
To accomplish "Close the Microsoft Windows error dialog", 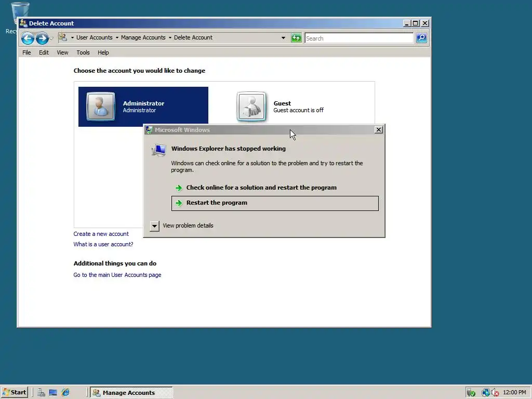I will [379, 129].
